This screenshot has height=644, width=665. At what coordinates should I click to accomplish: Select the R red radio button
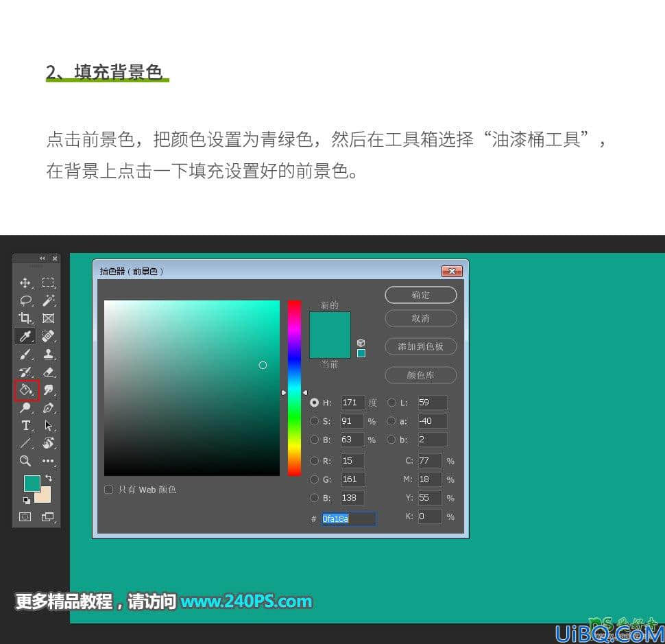pos(314,461)
